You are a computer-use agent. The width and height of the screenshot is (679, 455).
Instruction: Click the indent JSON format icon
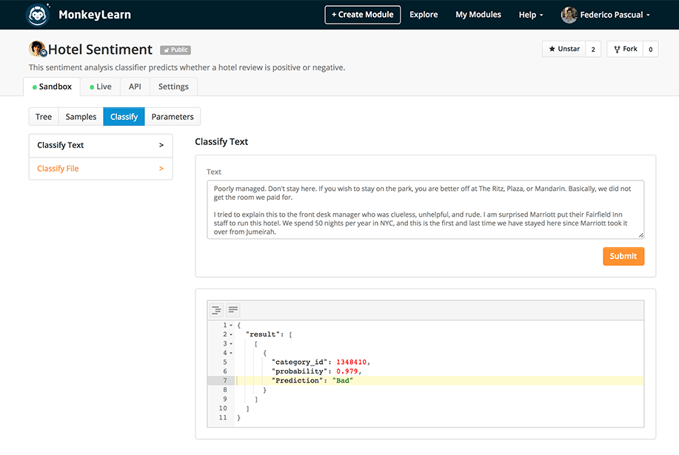point(216,310)
